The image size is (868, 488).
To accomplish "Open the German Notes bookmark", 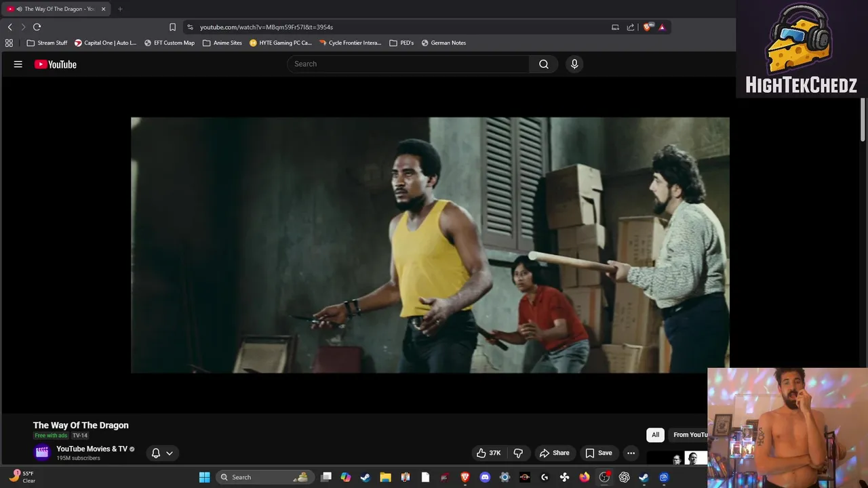I will 443,43.
